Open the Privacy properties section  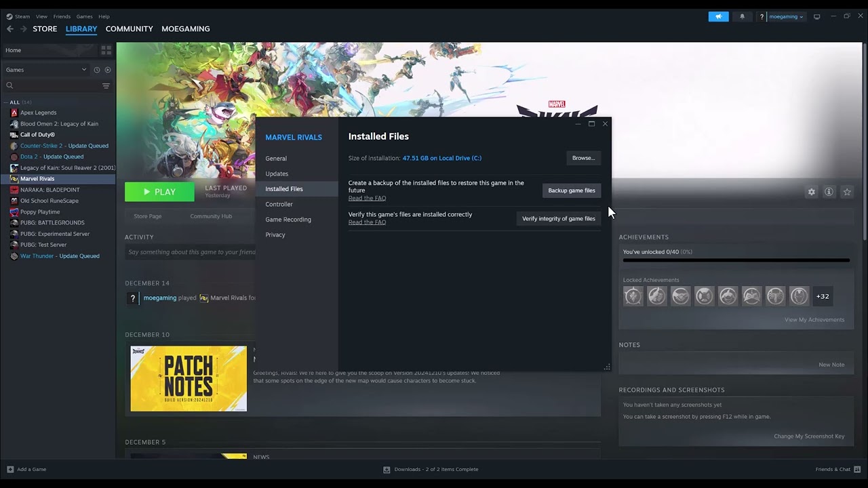tap(275, 235)
